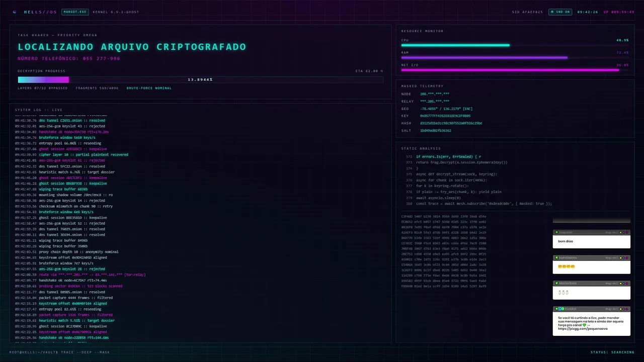Screen dimensions: 644x362
Task: Open the pixgg.com/pequenaeva link
Action: 583,329
